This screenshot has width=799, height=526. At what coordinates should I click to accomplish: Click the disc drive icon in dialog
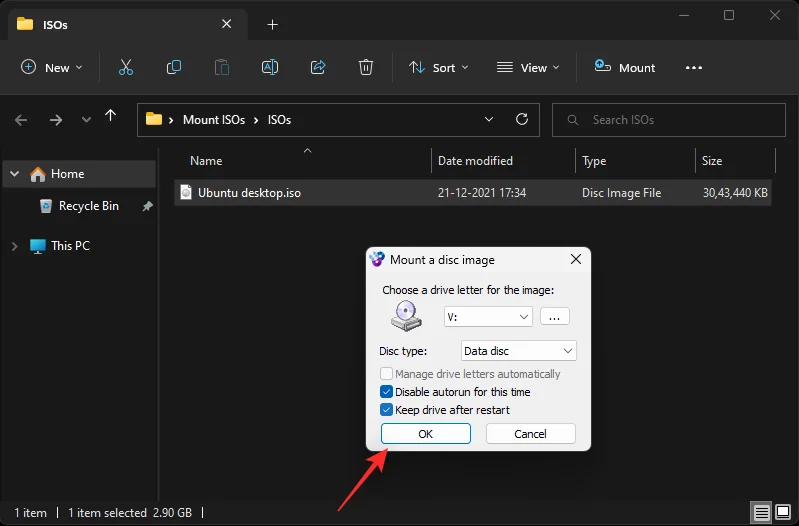tap(406, 316)
